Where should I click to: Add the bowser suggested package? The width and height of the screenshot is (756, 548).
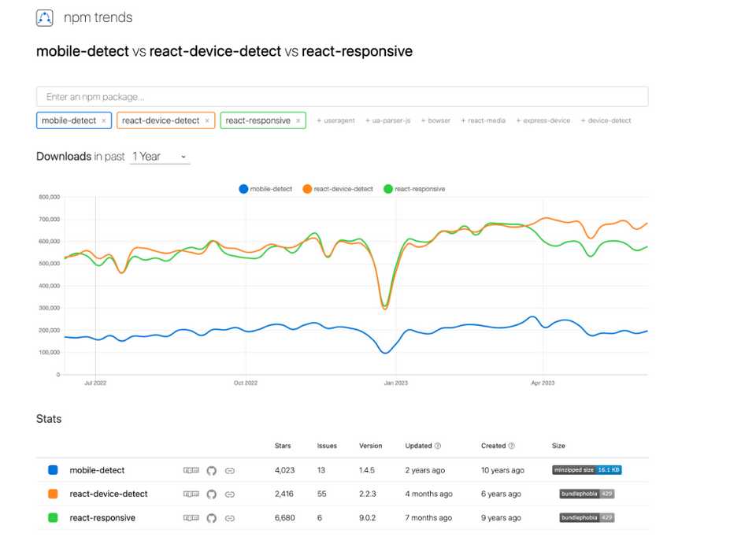[435, 120]
